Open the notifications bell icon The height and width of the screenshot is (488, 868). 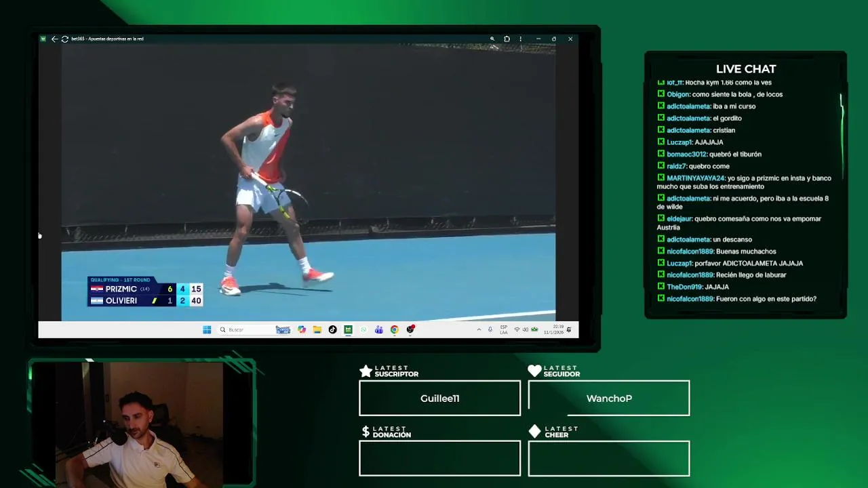pos(569,329)
